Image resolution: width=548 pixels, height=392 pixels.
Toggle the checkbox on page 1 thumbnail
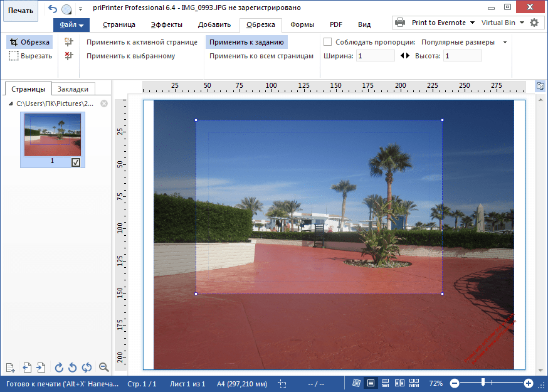pos(76,162)
